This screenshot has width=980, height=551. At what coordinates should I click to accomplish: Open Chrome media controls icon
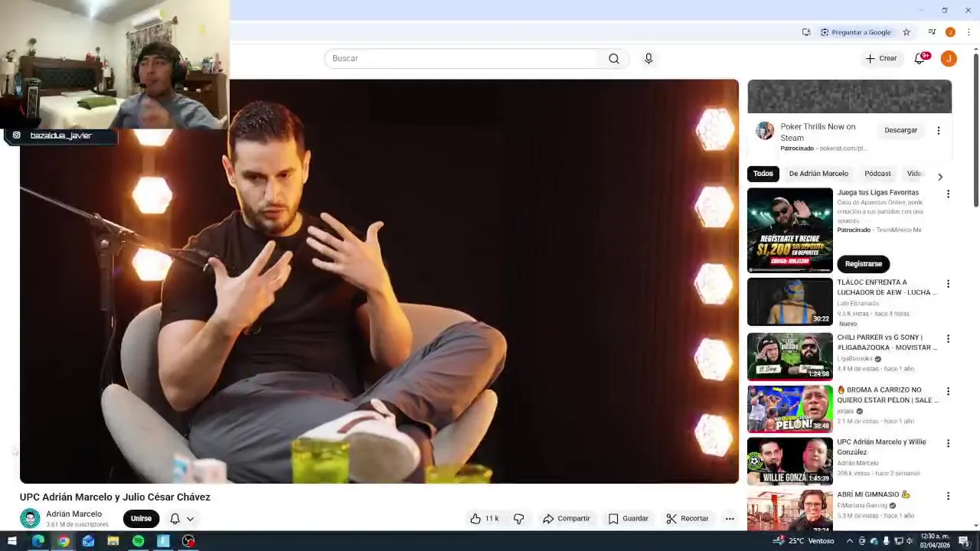coord(932,32)
